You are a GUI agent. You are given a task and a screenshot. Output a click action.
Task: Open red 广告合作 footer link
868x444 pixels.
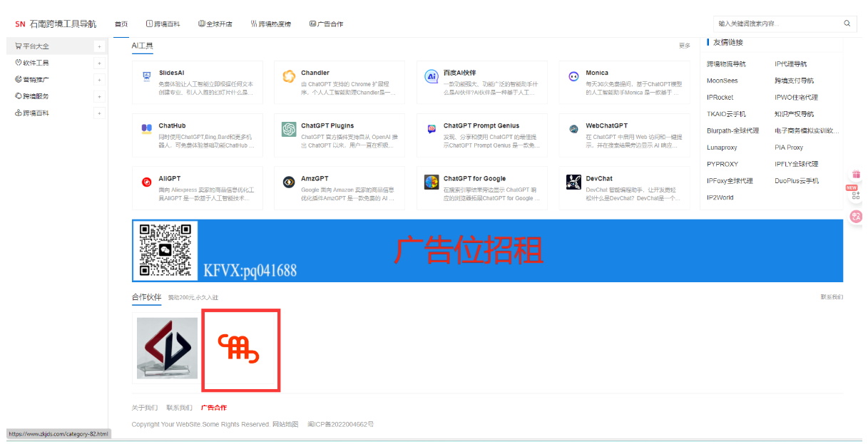[214, 408]
